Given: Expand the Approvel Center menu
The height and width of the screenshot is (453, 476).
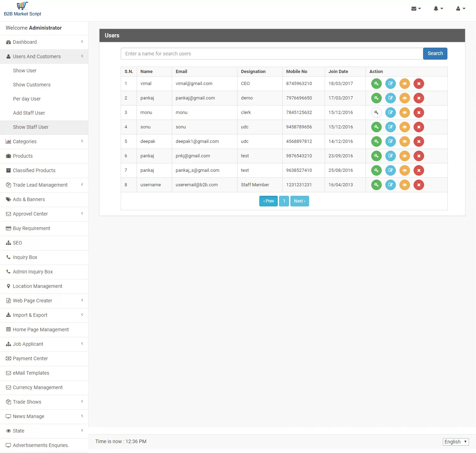Looking at the screenshot, I should pos(44,214).
